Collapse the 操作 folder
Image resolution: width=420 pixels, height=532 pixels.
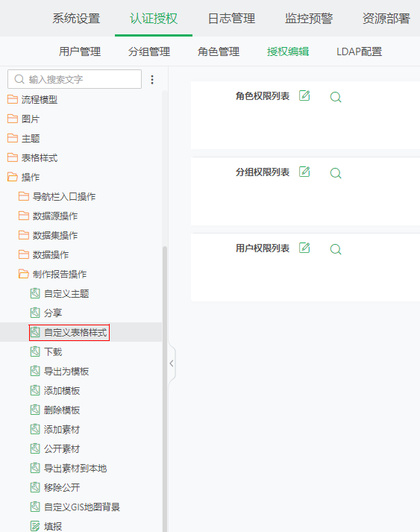tap(13, 177)
